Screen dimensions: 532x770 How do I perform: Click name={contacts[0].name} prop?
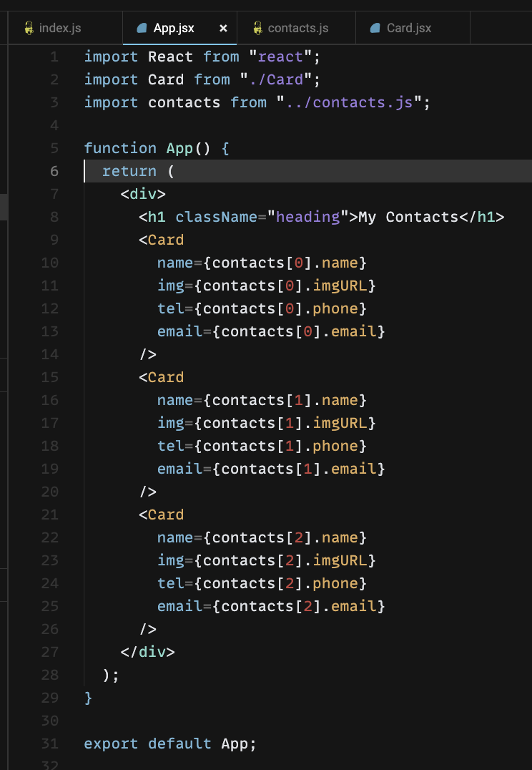click(262, 263)
